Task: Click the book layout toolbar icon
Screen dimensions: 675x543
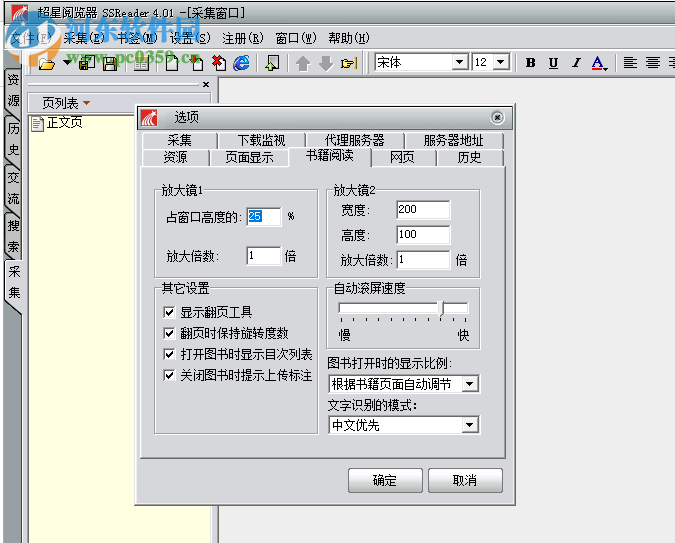Action: (141, 64)
